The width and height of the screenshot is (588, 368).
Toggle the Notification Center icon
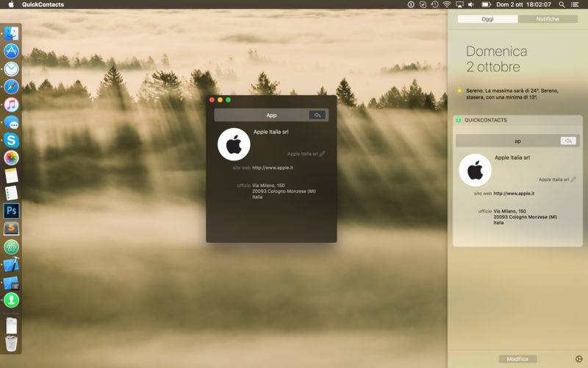575,4
